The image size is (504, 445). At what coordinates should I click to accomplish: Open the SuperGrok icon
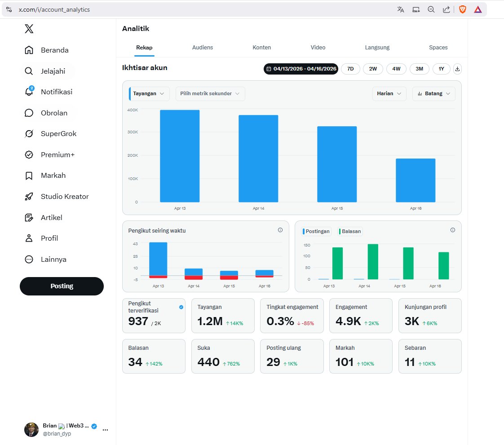tap(29, 134)
